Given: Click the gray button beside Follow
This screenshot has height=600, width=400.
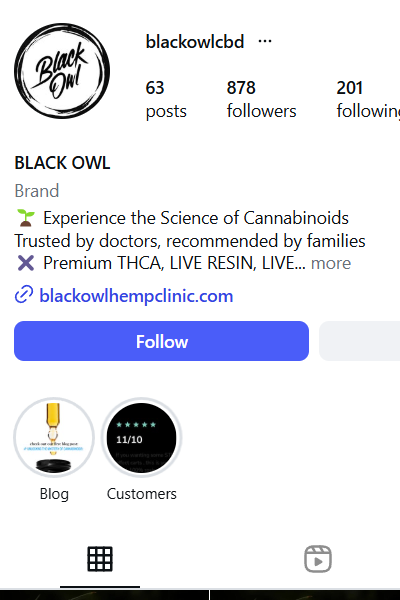Looking at the screenshot, I should coord(359,341).
